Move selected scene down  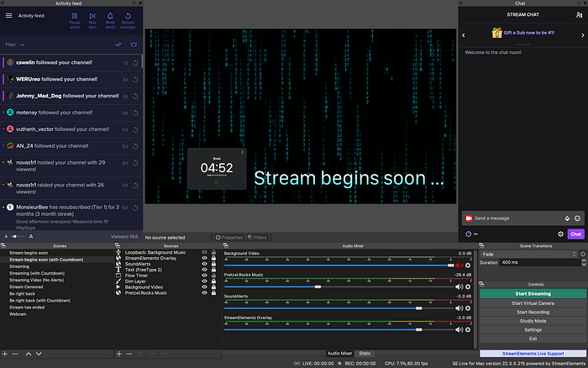[x=39, y=354]
